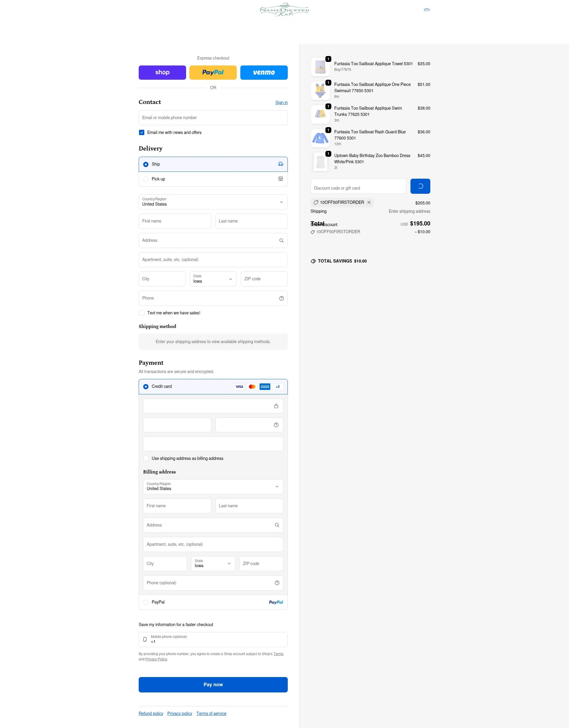This screenshot has width=569, height=728.
Task: Checkout with PayPal express button
Action: coord(213,72)
